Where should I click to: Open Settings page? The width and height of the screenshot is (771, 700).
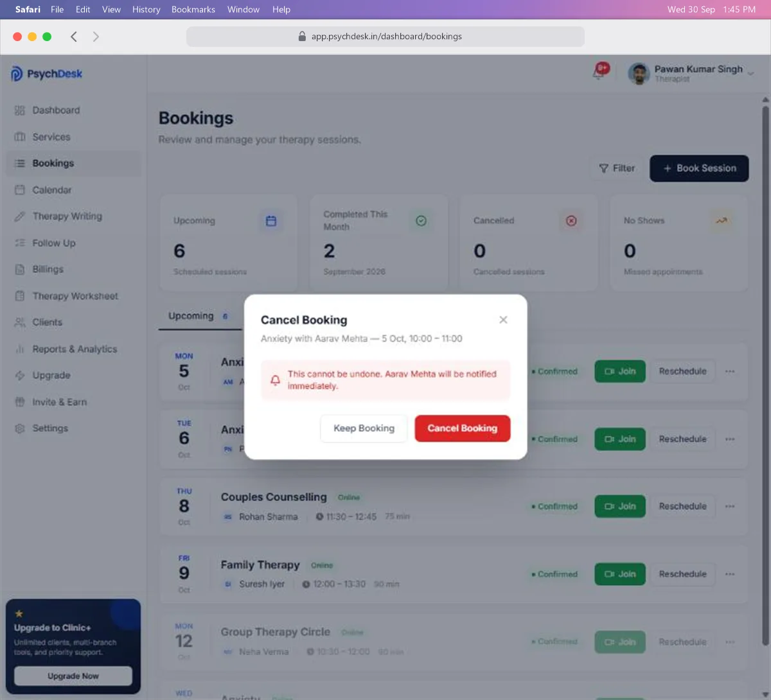(74, 428)
